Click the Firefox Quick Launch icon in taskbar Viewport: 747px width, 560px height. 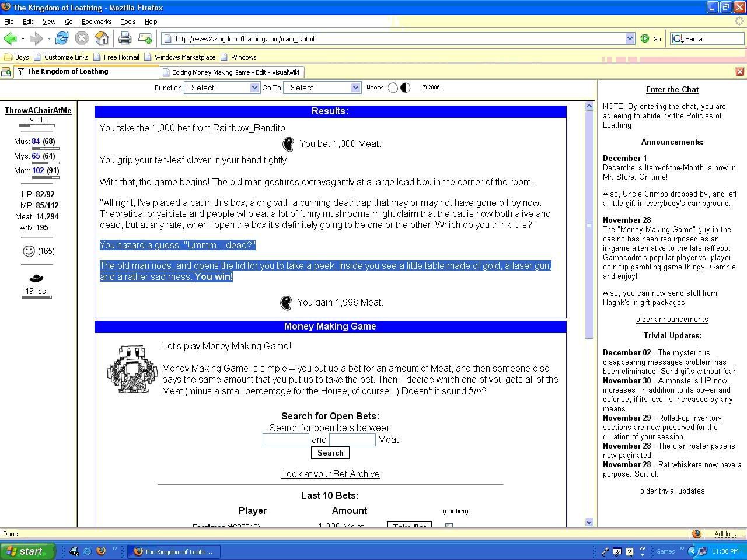point(101,551)
